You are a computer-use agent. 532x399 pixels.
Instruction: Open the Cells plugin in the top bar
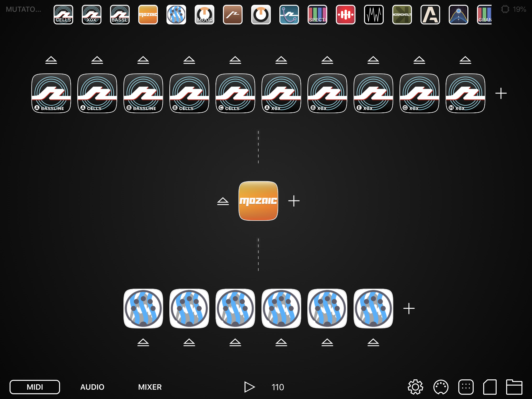click(x=63, y=15)
